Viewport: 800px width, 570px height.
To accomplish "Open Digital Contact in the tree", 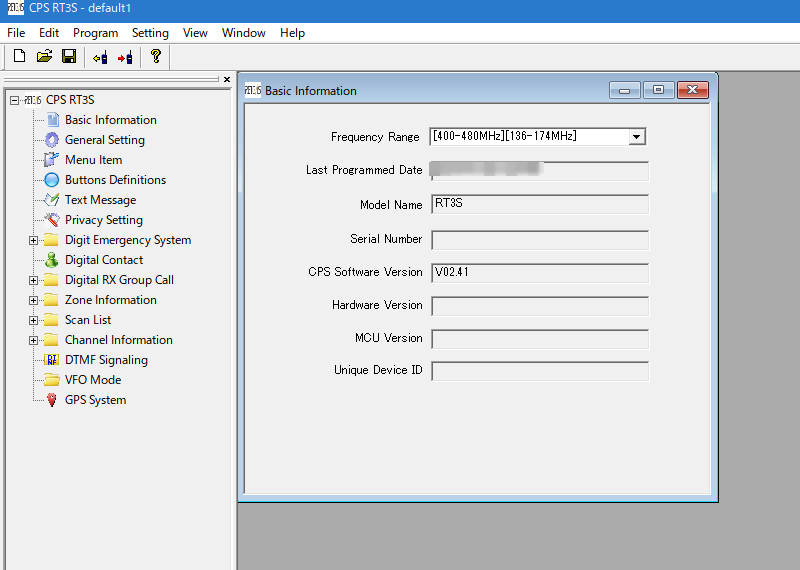I will tap(103, 260).
